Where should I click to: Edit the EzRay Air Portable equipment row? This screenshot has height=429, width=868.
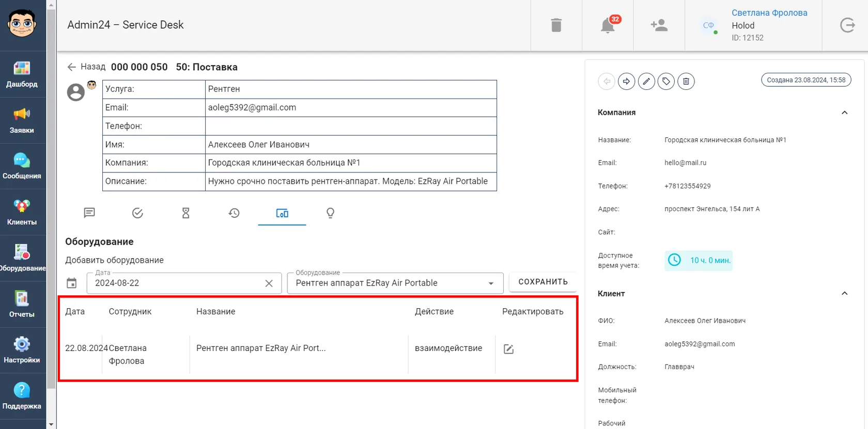pyautogui.click(x=508, y=349)
